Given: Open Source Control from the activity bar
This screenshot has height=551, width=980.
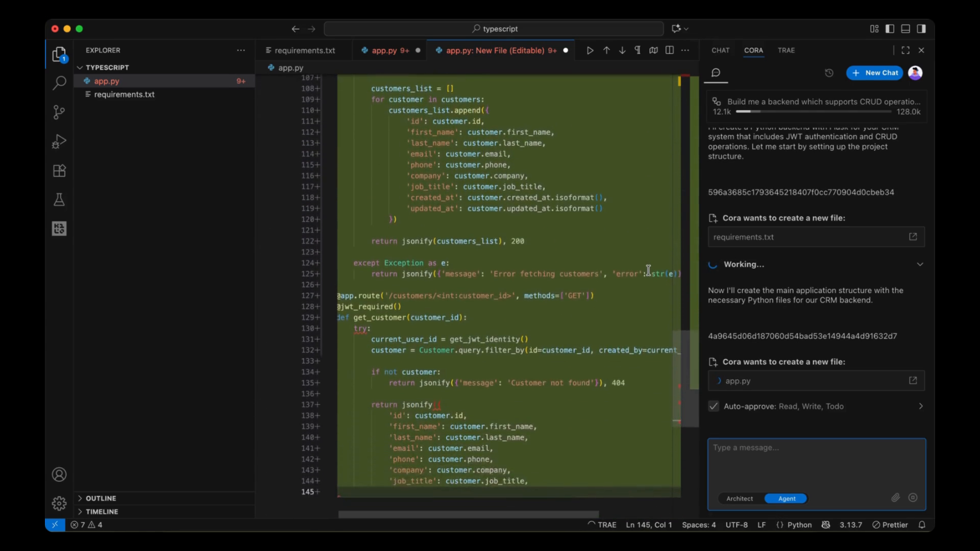Looking at the screenshot, I should [59, 112].
